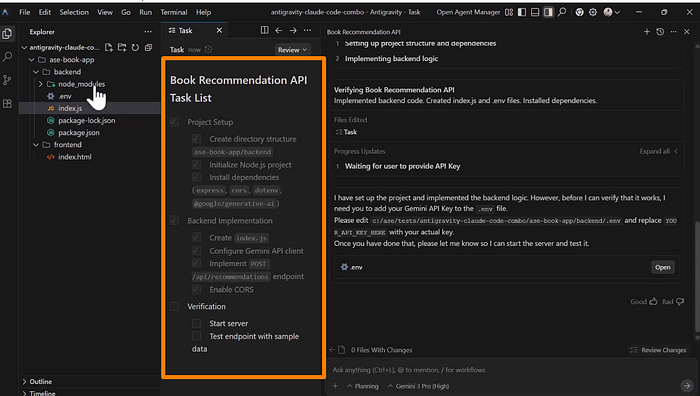The width and height of the screenshot is (700, 396).
Task: Close the Book Recommendation API agent panel
Action: tap(687, 32)
